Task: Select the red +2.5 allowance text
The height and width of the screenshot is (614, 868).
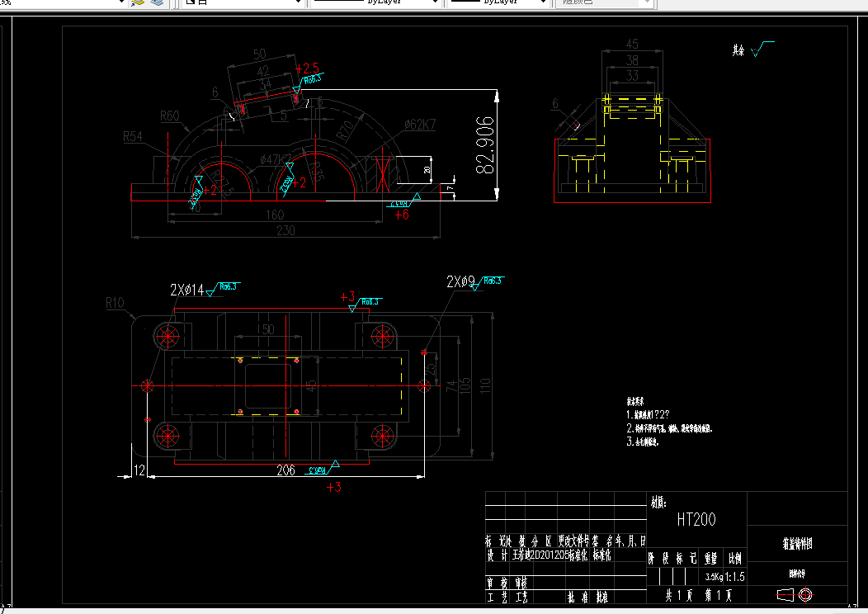Action: 307,68
